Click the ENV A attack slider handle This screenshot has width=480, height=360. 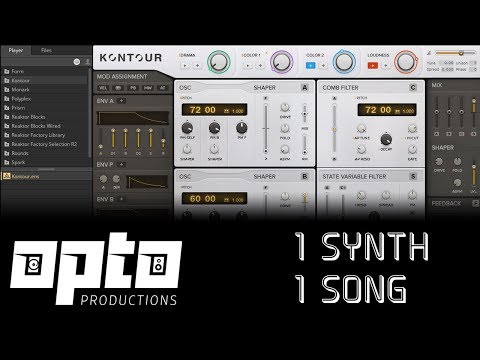click(x=100, y=146)
